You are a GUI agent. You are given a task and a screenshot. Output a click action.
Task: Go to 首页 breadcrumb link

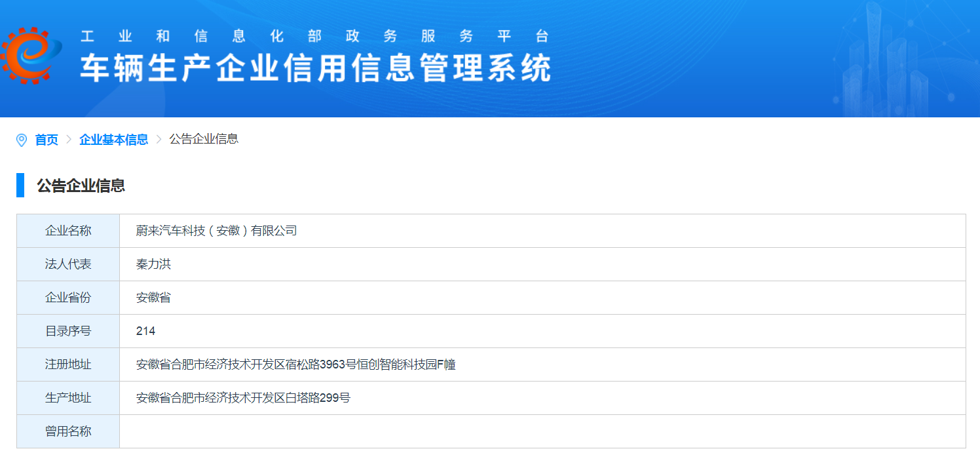click(47, 140)
